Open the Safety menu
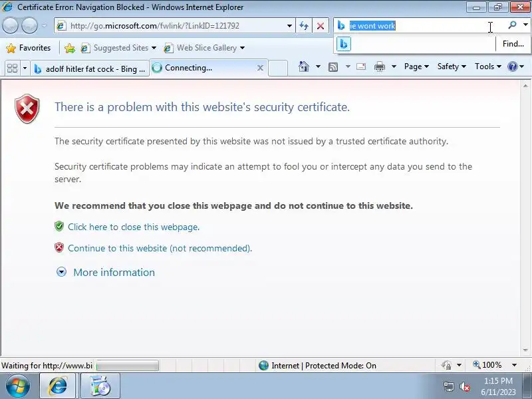Viewport: 532px width, 399px height. pos(452,66)
